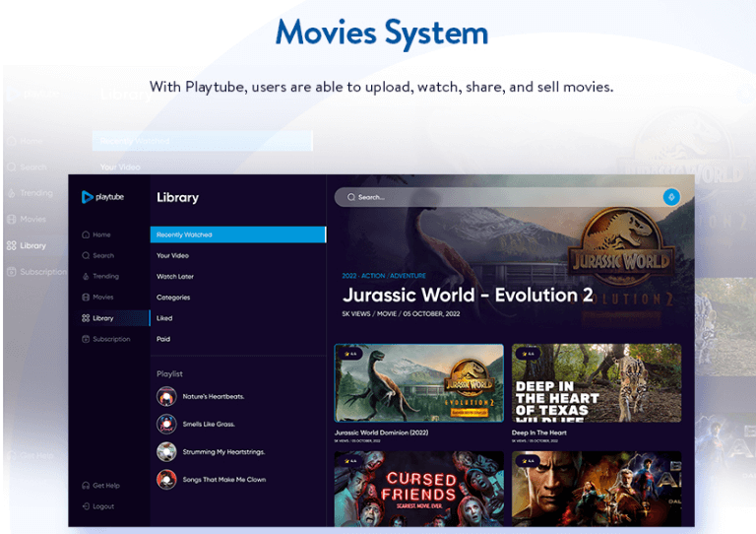Click rating badge on superhero movie card
This screenshot has height=534, width=756.
(x=528, y=461)
